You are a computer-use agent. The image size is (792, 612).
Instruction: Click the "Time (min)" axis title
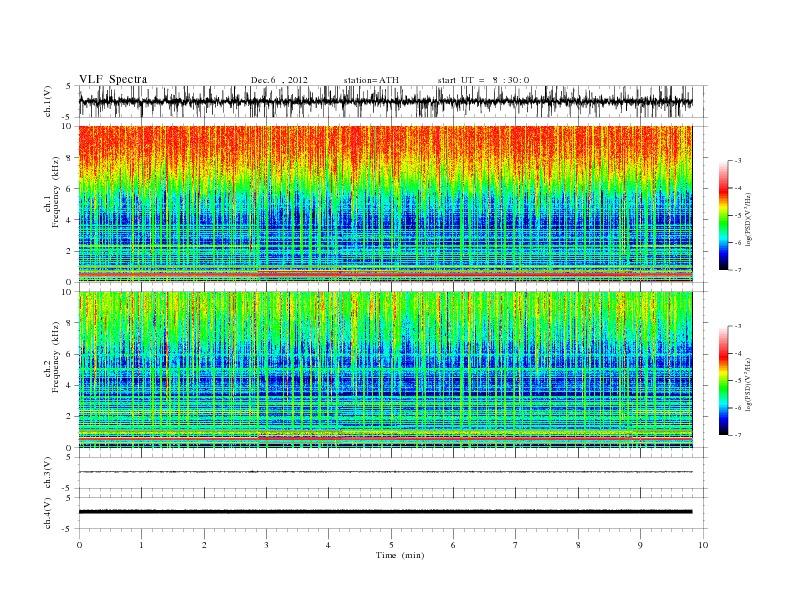point(400,555)
